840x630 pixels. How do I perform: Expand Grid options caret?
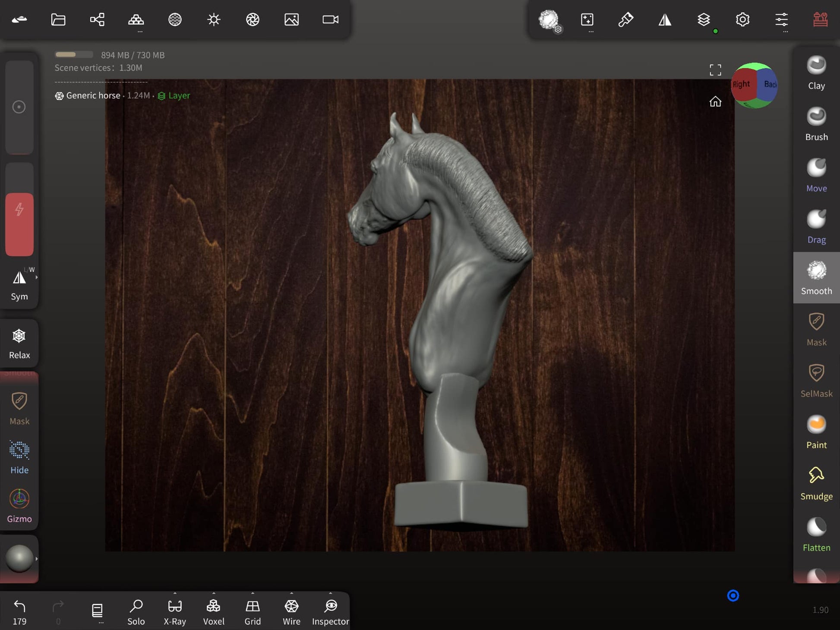[253, 593]
